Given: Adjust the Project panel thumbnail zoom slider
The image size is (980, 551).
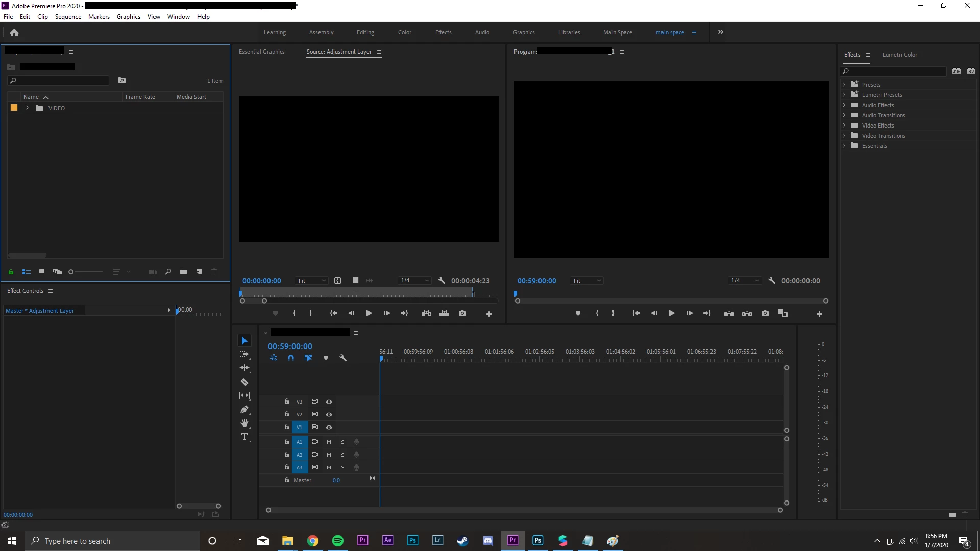Looking at the screenshot, I should [x=71, y=272].
